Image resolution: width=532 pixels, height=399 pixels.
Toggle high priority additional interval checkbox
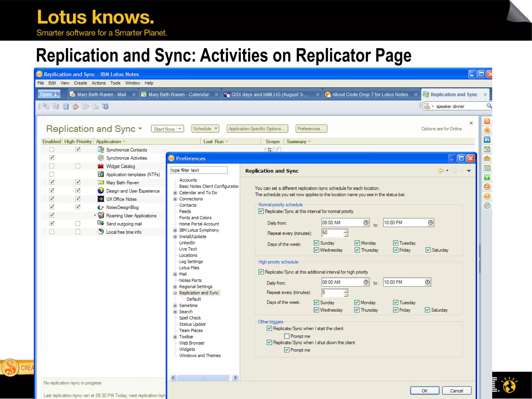261,272
